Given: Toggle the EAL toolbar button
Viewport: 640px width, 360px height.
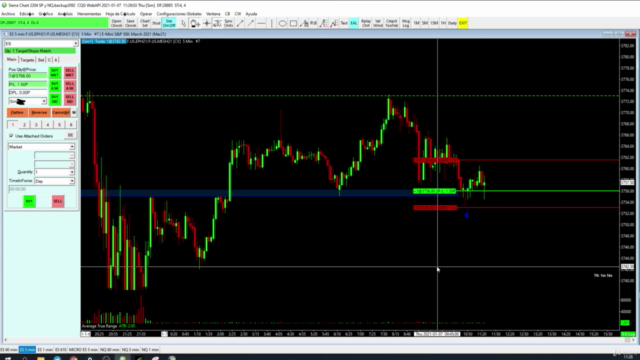Looking at the screenshot, I should [354, 23].
